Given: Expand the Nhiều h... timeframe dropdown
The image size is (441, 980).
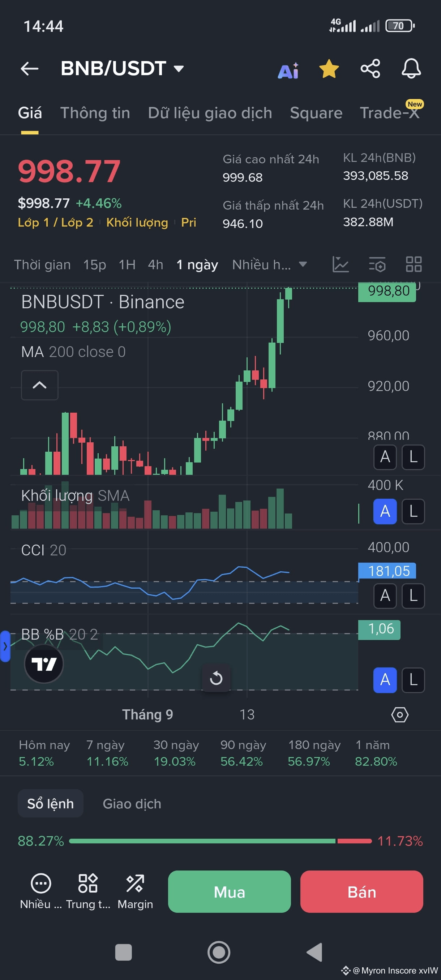Looking at the screenshot, I should click(x=269, y=265).
